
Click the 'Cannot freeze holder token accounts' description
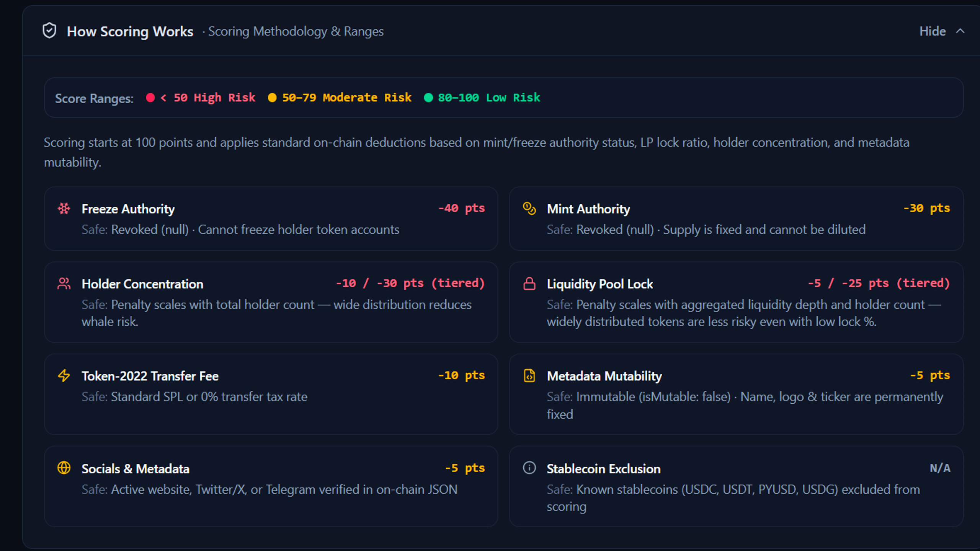pyautogui.click(x=299, y=230)
